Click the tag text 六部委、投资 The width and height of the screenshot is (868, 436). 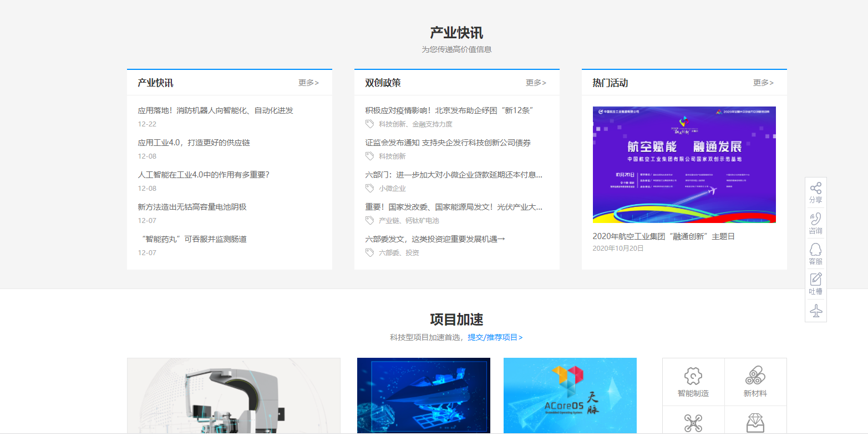click(399, 253)
